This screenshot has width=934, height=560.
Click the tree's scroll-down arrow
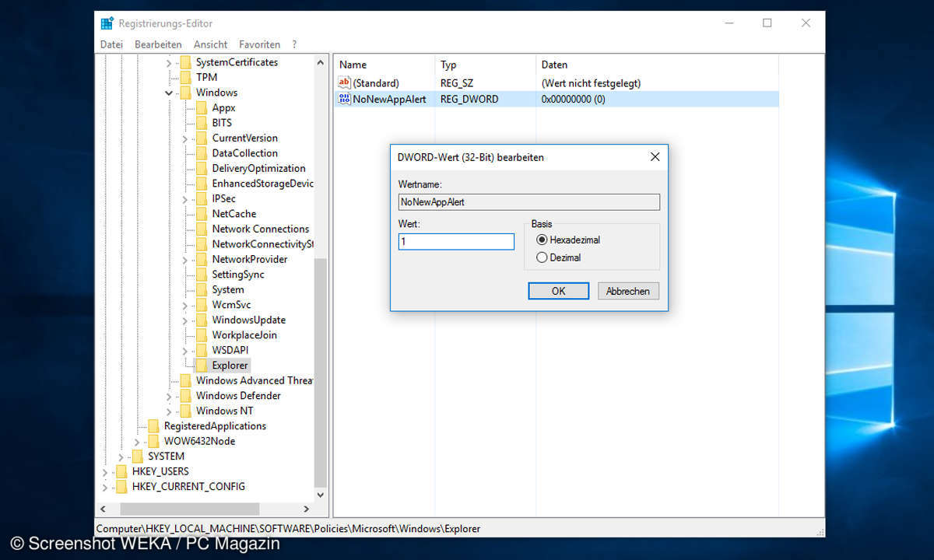point(320,495)
